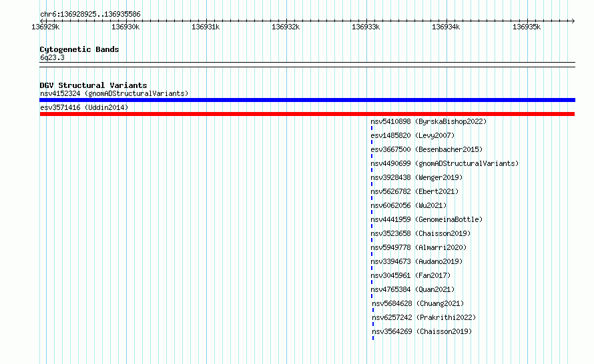Open esv3667500 (Besenbacher2015) entry
The height and width of the screenshot is (364, 594).
(426, 149)
